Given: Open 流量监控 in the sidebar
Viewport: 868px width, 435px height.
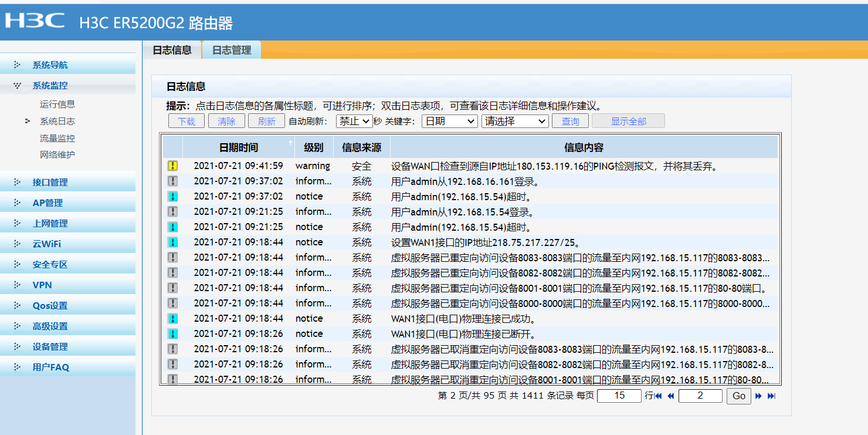Looking at the screenshot, I should click(57, 139).
